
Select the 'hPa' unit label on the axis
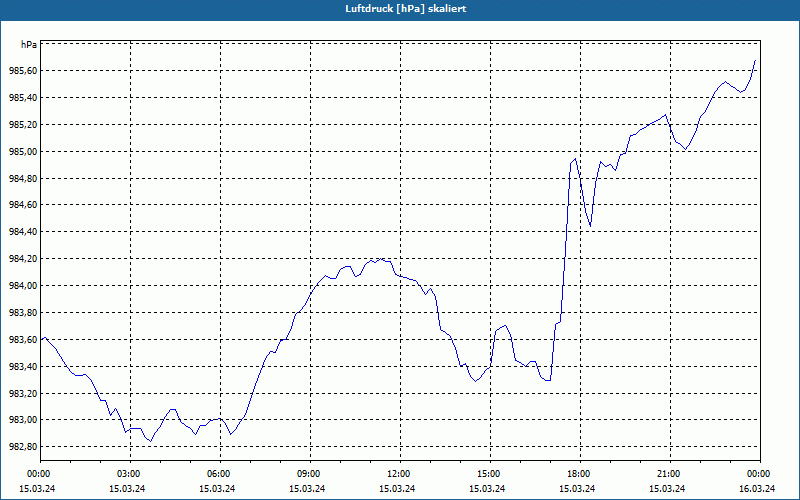[x=29, y=45]
